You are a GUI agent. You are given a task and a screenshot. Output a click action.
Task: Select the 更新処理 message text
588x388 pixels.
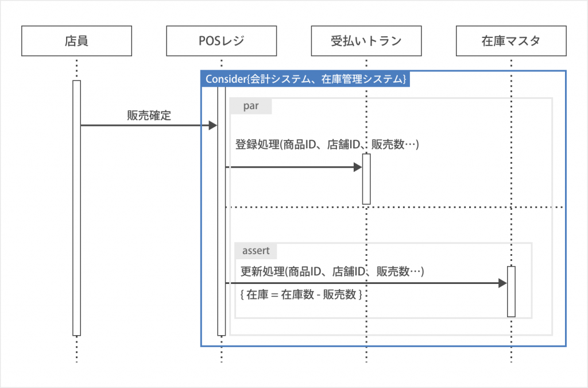pyautogui.click(x=332, y=271)
